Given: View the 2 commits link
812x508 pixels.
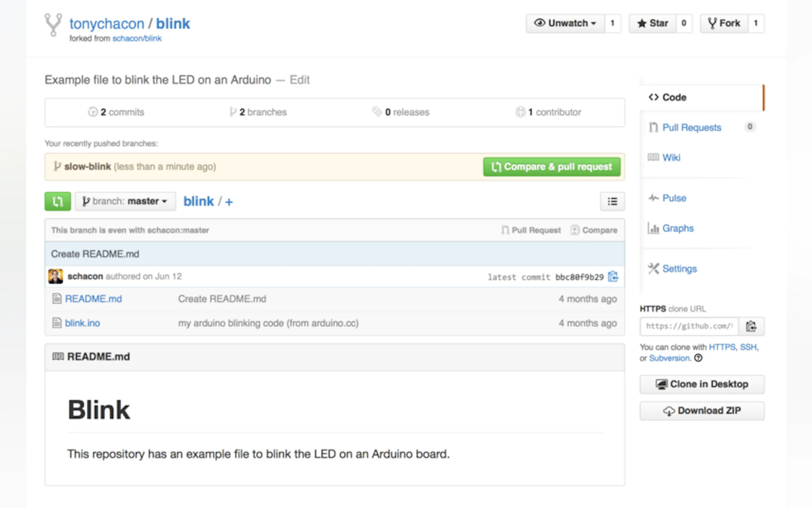Looking at the screenshot, I should 116,112.
